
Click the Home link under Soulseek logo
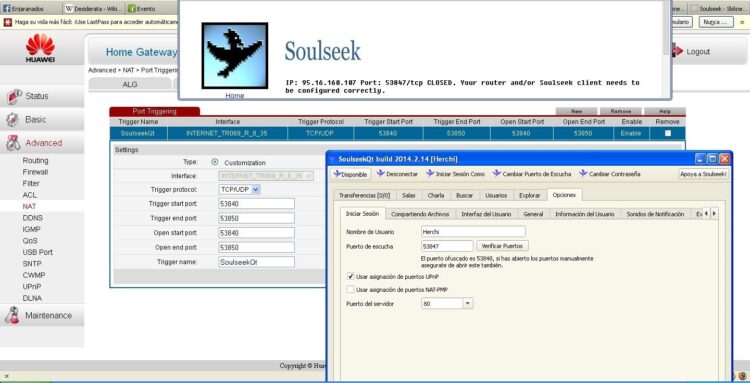234,96
